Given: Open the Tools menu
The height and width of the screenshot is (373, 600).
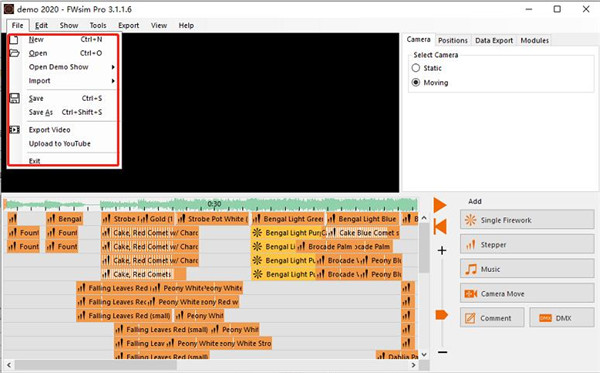Looking at the screenshot, I should 98,25.
